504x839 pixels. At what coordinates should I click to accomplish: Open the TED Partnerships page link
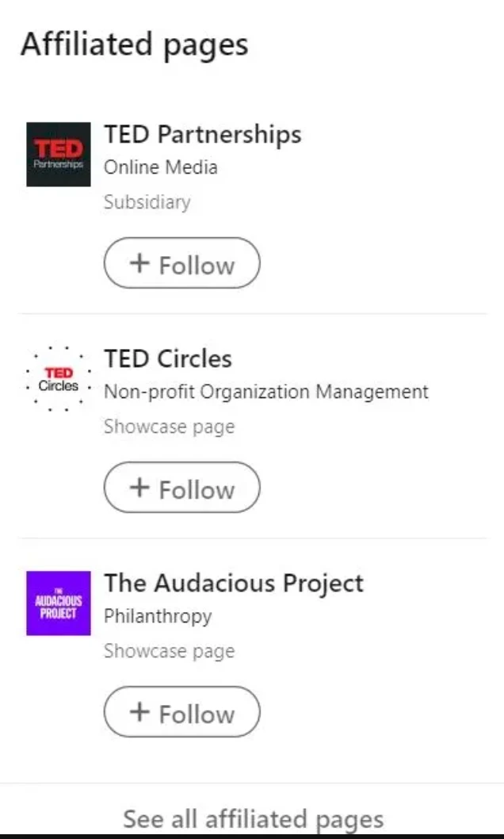[x=202, y=134]
